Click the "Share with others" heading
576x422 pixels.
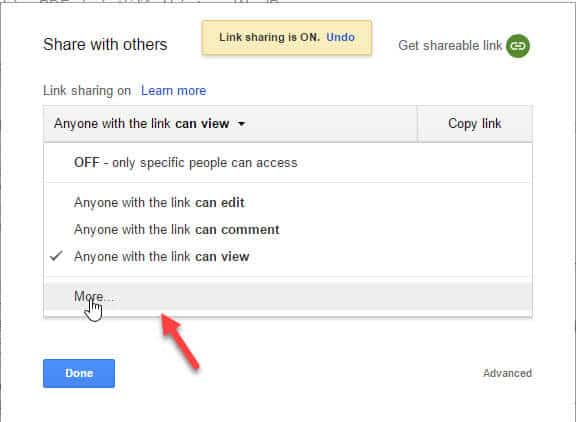point(105,44)
